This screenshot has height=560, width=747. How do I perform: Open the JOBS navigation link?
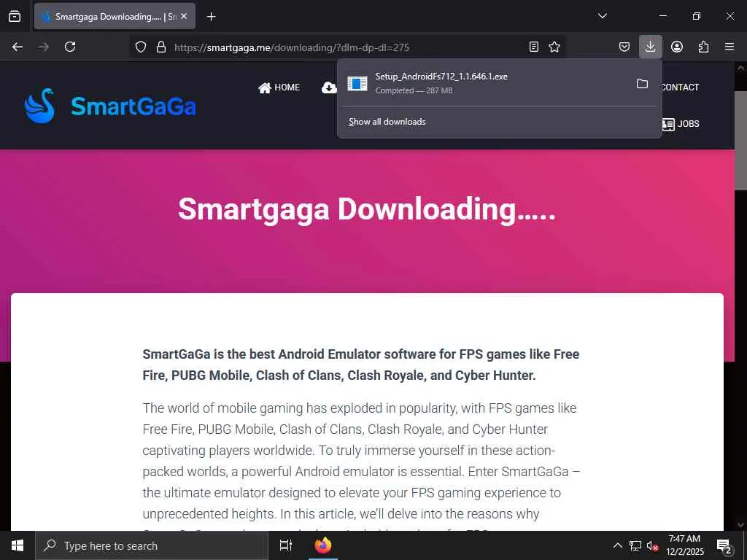coord(681,124)
